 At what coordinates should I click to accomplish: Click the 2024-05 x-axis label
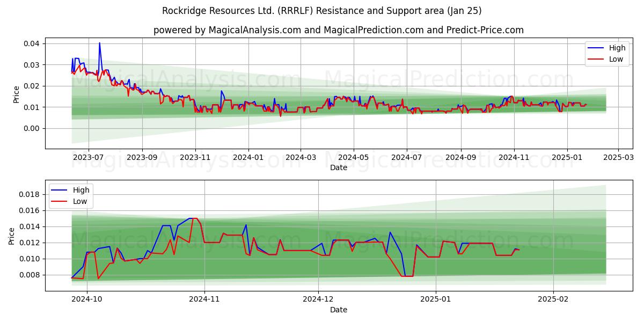[354, 158]
